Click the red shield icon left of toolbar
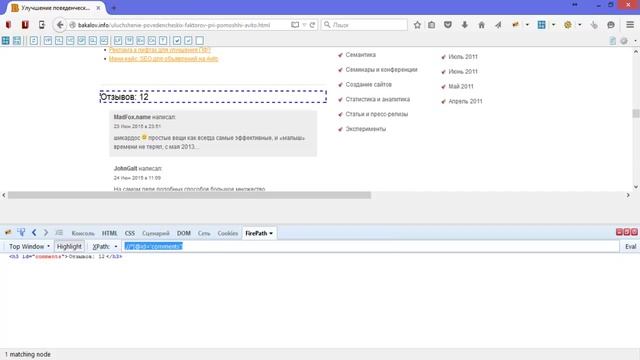This screenshot has height=360, width=640. (x=8, y=25)
